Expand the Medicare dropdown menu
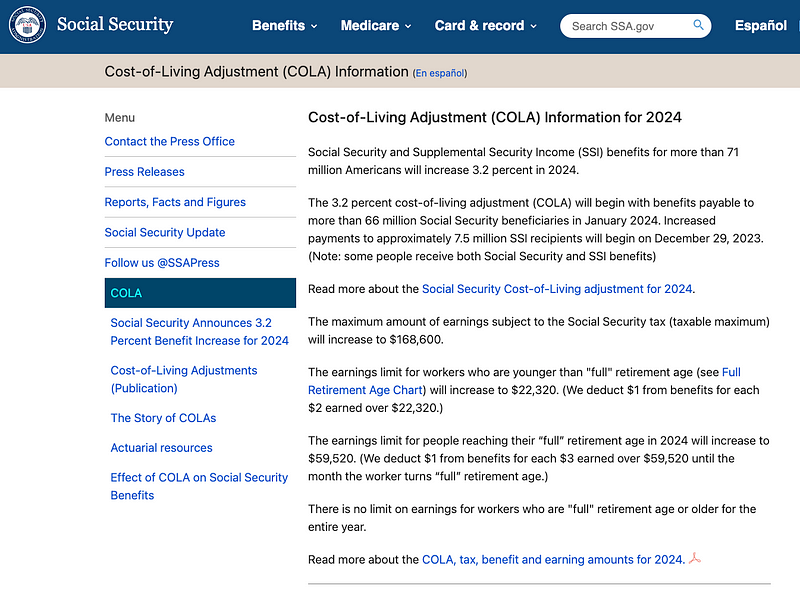 click(376, 26)
